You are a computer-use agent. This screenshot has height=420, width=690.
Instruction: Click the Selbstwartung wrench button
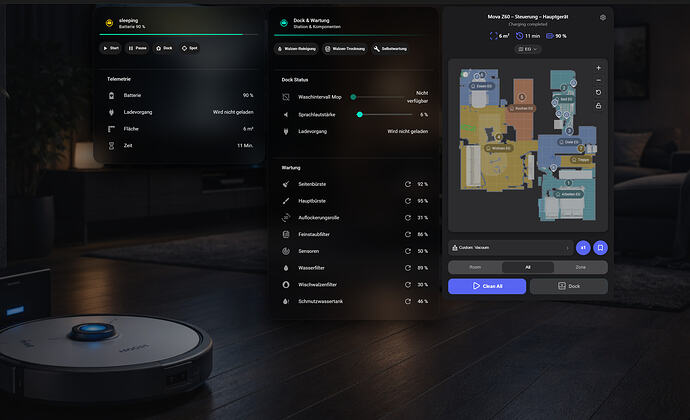click(x=390, y=49)
